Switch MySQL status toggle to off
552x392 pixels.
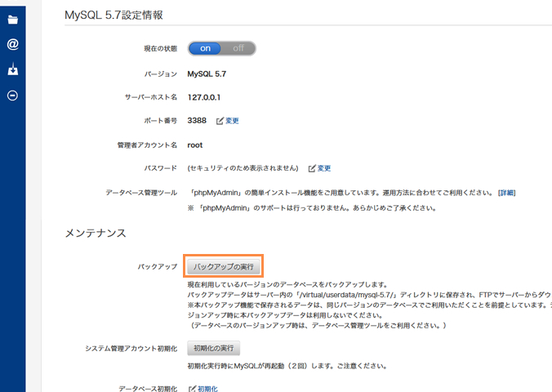(238, 48)
